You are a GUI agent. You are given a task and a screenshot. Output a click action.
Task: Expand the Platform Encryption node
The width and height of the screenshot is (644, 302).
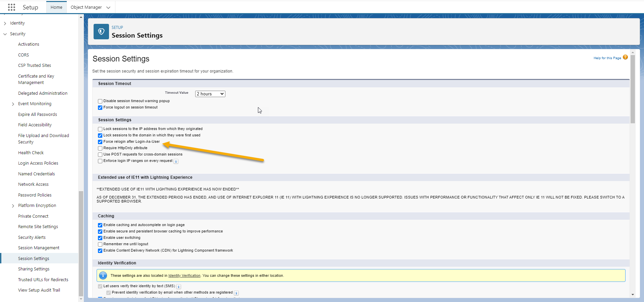(13, 206)
